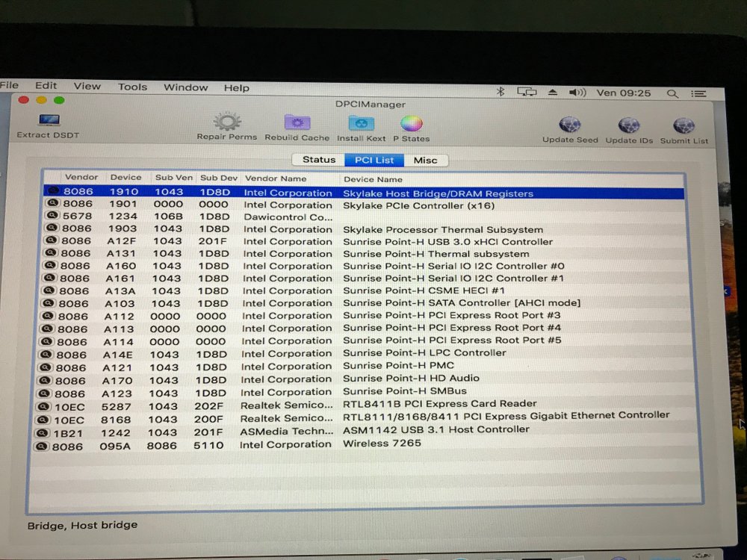Image resolution: width=747 pixels, height=560 pixels.
Task: Click the clock showing Ven 09:25
Action: tap(623, 93)
